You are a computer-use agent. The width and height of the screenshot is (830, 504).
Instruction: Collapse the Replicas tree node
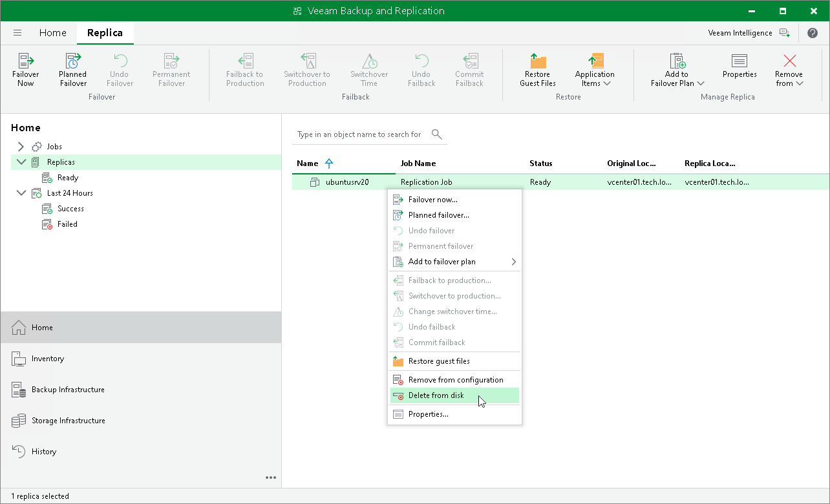coord(21,162)
